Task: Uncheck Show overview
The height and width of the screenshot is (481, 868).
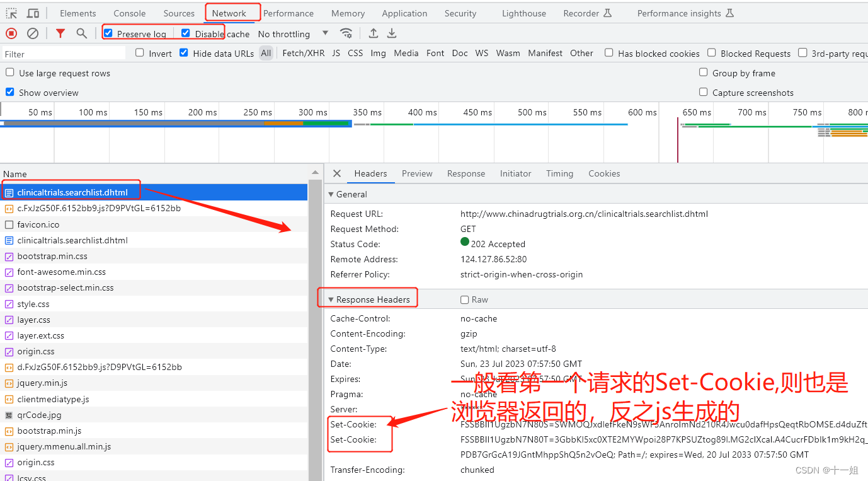Action: click(x=10, y=92)
